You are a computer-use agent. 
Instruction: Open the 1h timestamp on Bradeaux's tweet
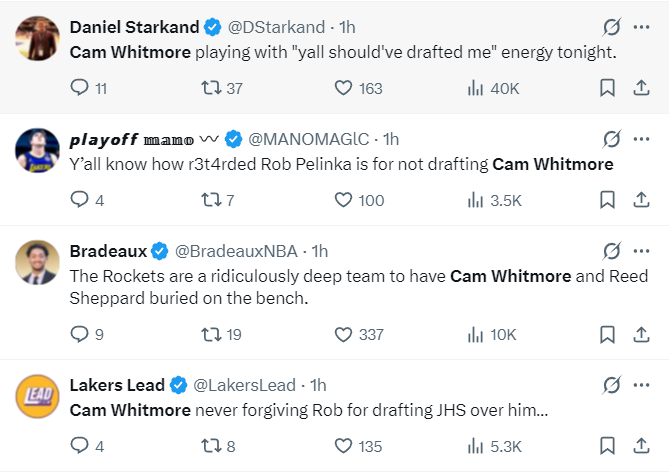point(320,250)
